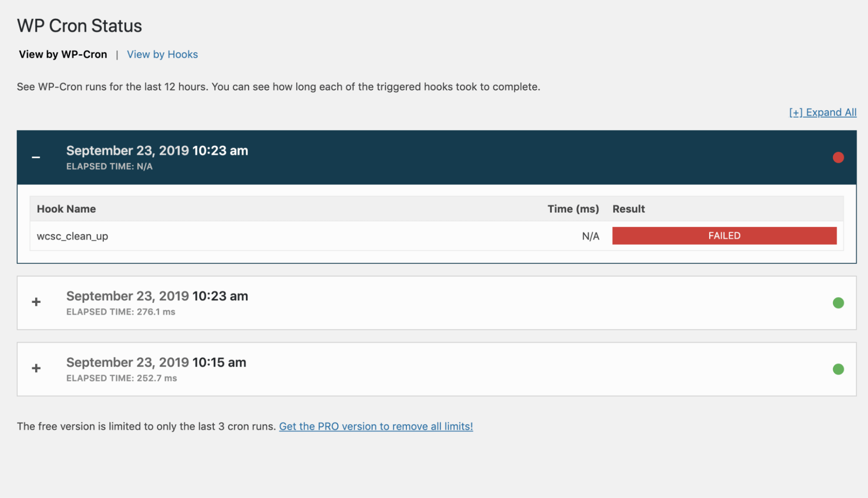Click the N/A time value for wcsc_clean_up
The height and width of the screenshot is (498, 868).
591,236
